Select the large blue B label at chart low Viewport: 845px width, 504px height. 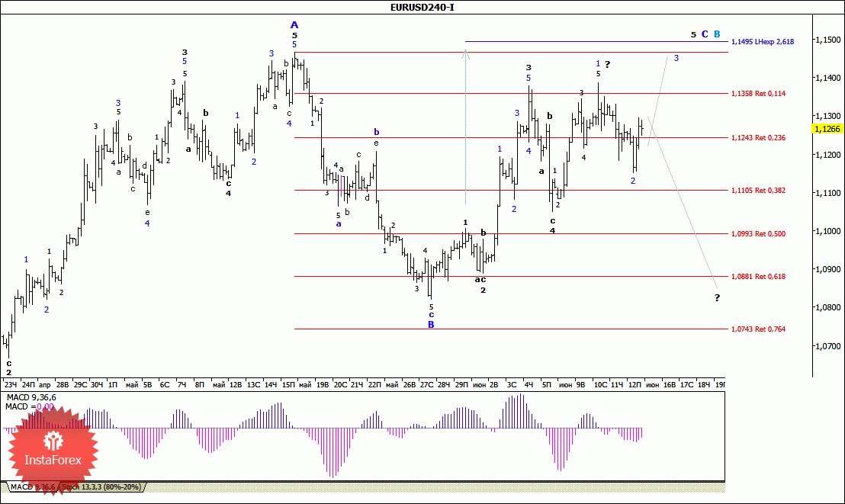431,325
